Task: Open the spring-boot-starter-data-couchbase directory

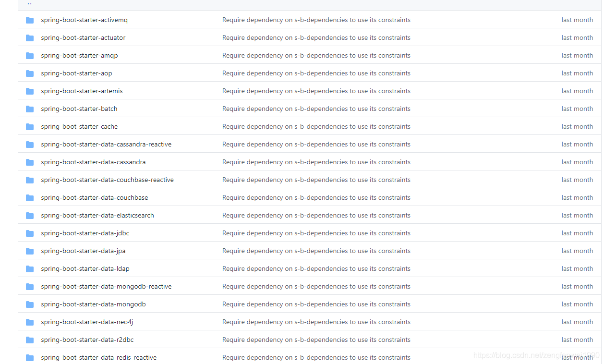Action: (95, 198)
